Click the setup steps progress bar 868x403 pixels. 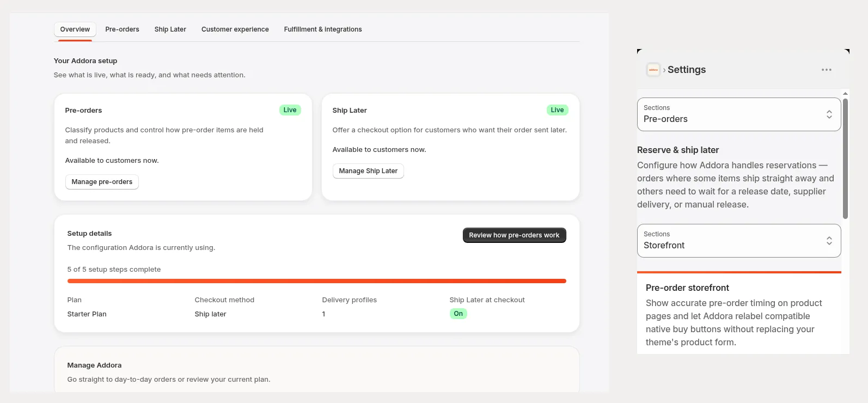click(x=317, y=281)
